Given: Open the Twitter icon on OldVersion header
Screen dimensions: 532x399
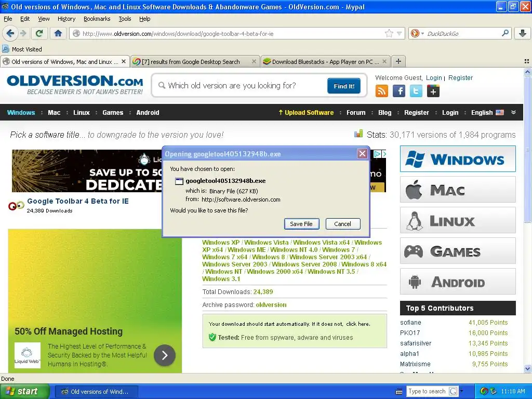Looking at the screenshot, I should [416, 91].
